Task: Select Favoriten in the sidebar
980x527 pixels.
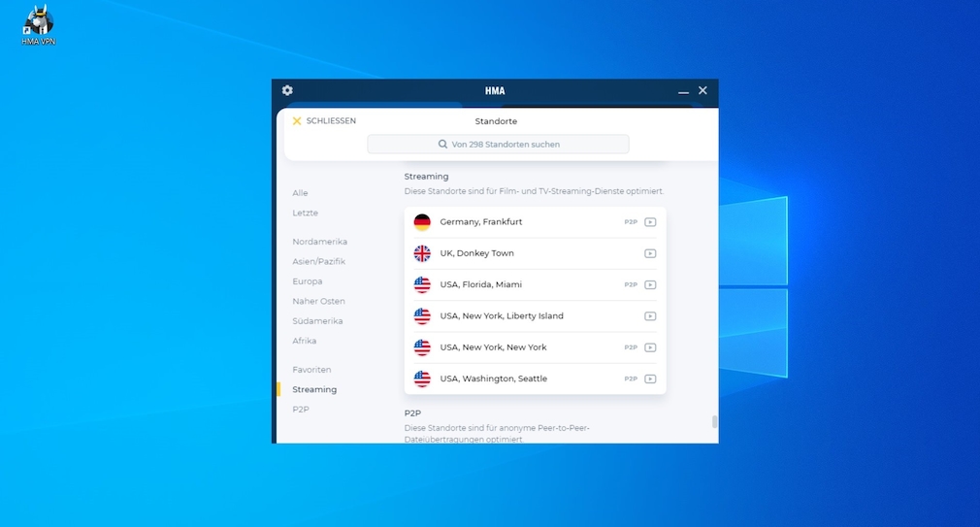Action: point(311,370)
